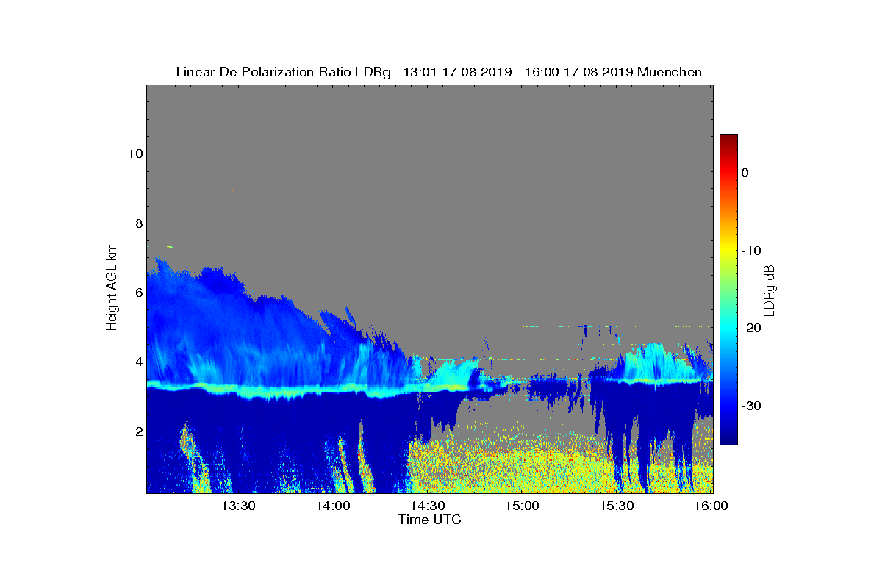Click the height tick label 2
The height and width of the screenshot is (588, 882).
[138, 431]
